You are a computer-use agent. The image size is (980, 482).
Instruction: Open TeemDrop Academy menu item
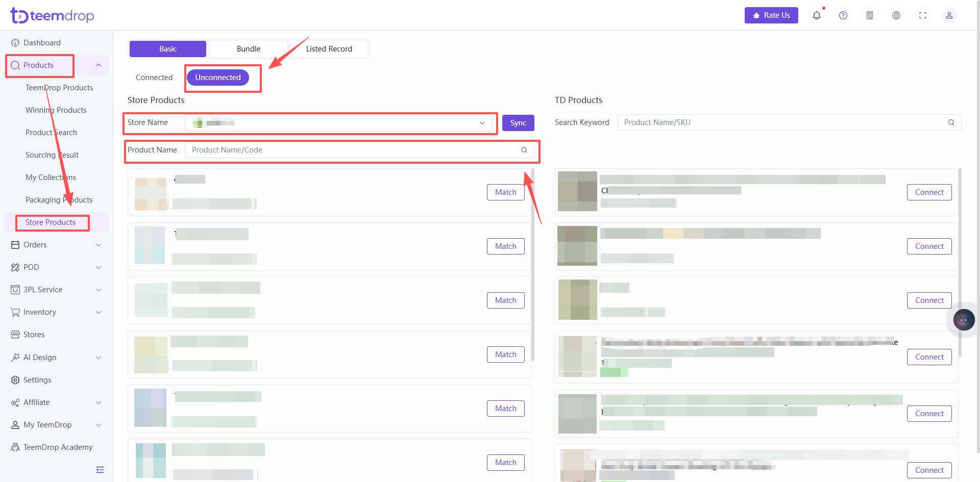point(58,447)
